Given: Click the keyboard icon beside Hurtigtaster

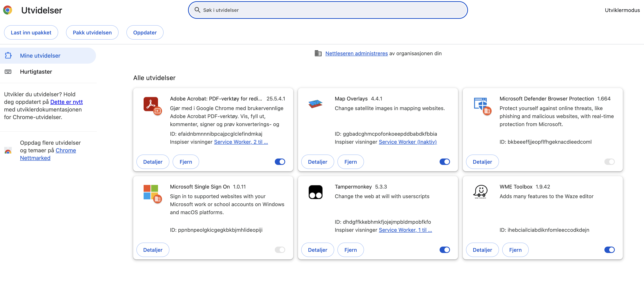Looking at the screenshot, I should pos(8,72).
